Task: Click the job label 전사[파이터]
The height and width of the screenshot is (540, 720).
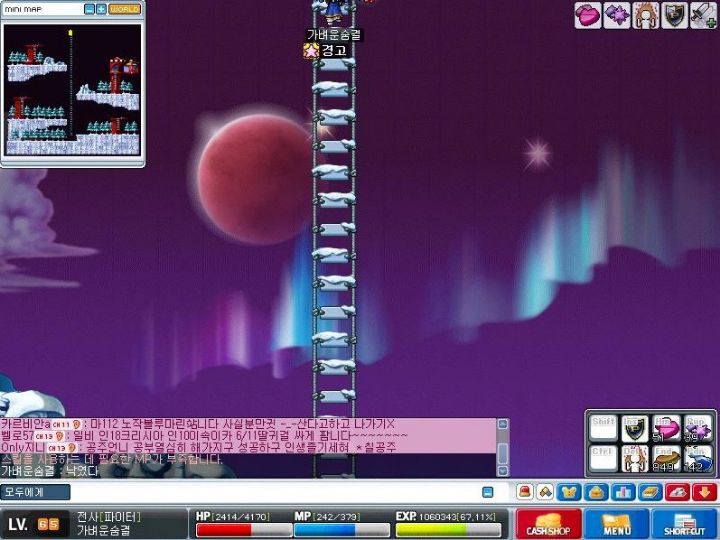Action: 109,517
